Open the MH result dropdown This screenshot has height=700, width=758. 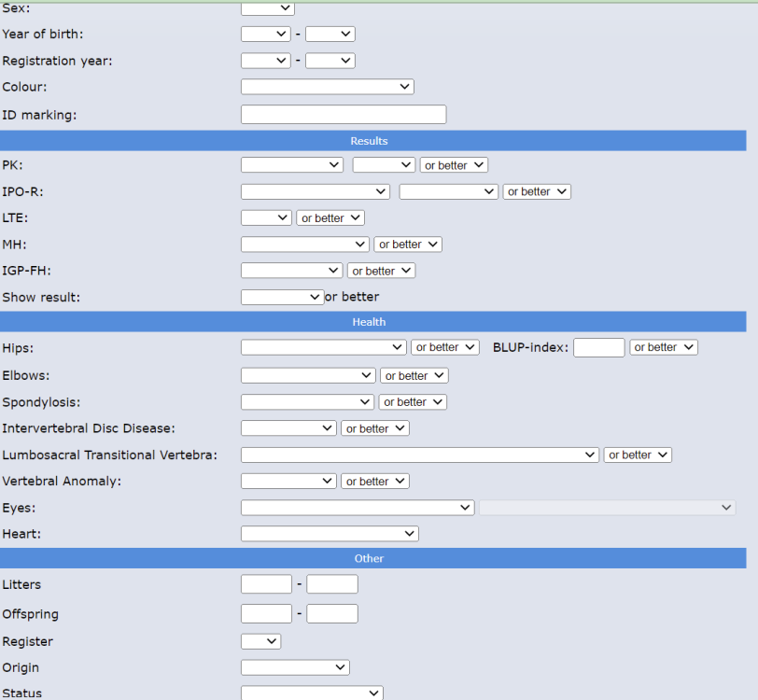coord(305,245)
